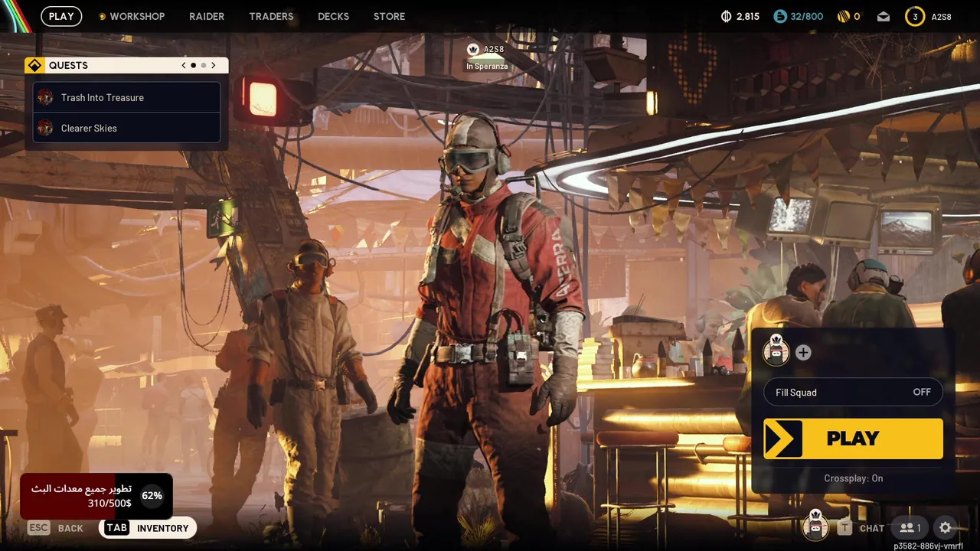
Task: Click the crown icon above the raider
Action: coord(473,49)
